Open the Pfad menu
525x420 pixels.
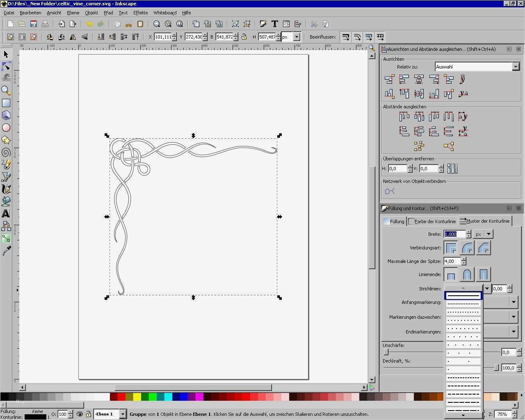click(x=108, y=13)
